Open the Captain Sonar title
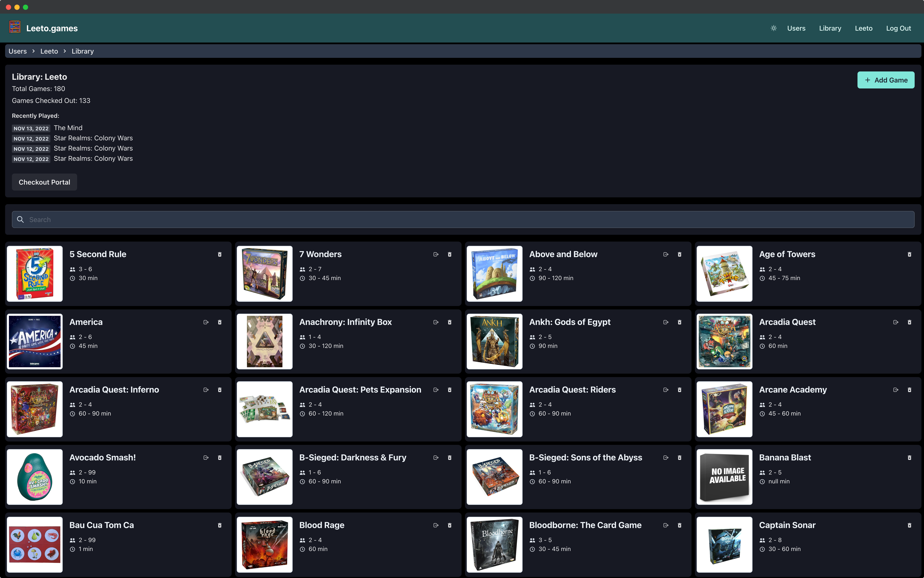Viewport: 924px width, 578px height. pyautogui.click(x=787, y=525)
